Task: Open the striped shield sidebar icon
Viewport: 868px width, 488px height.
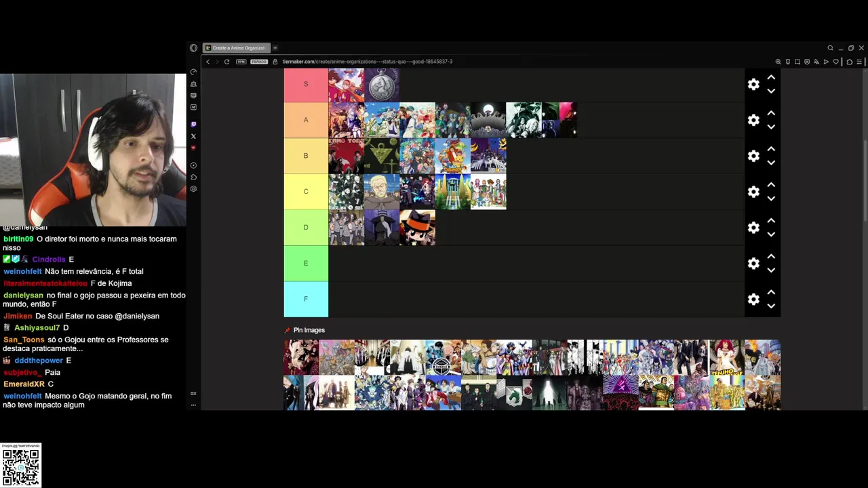Action: tap(193, 96)
